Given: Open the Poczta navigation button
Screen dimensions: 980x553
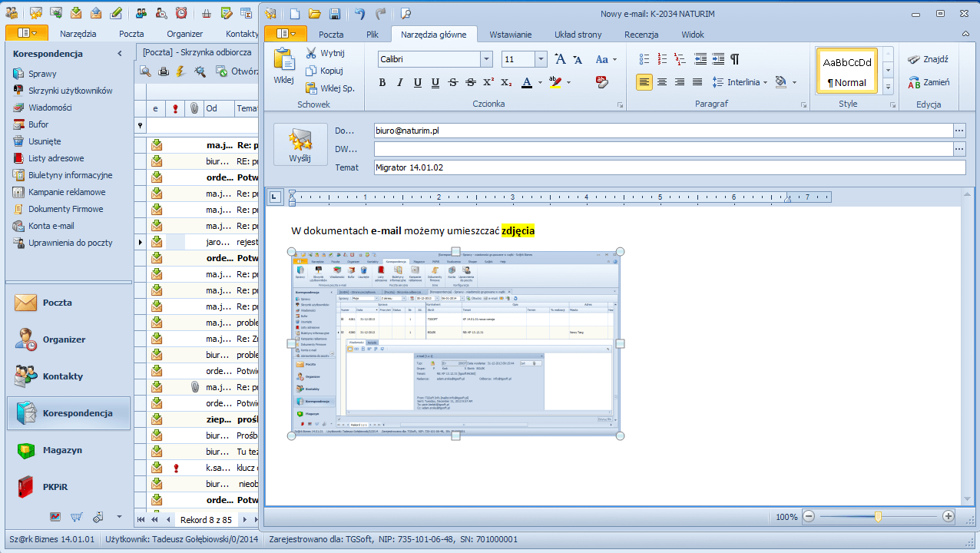Looking at the screenshot, I should (x=68, y=303).
